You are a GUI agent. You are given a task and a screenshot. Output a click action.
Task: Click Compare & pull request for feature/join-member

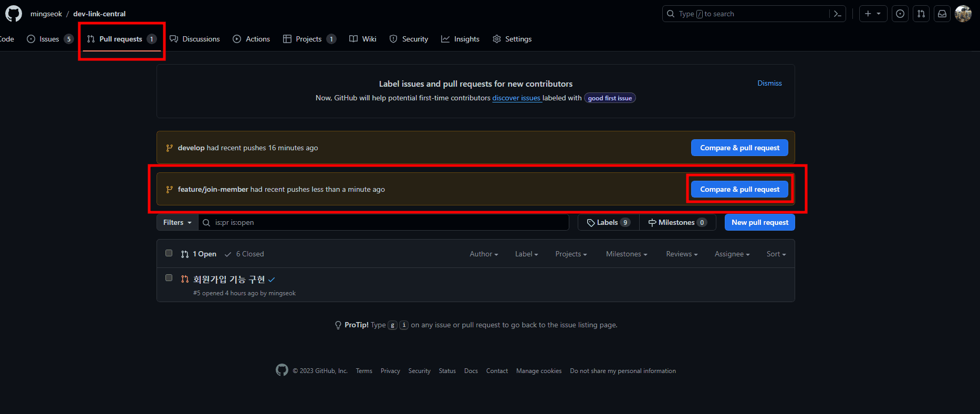[739, 190]
